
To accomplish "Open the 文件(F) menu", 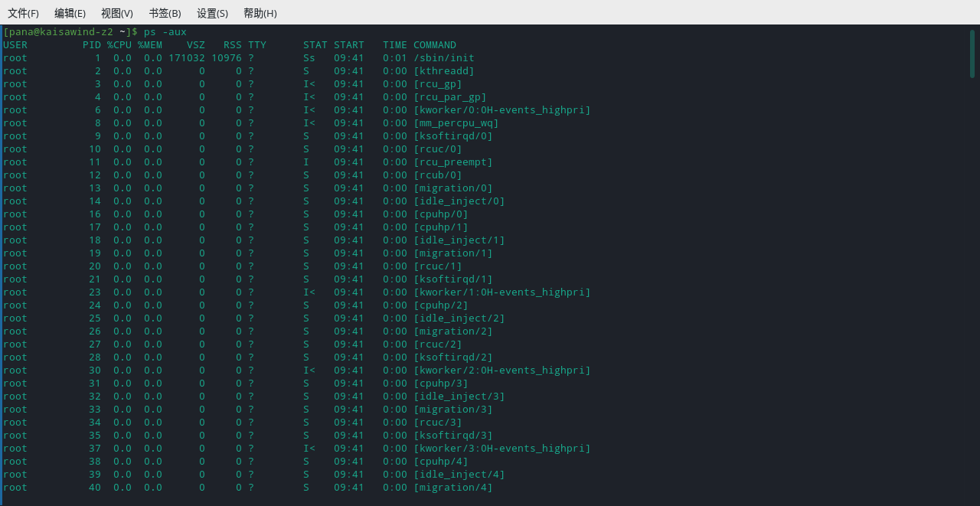I will (23, 13).
